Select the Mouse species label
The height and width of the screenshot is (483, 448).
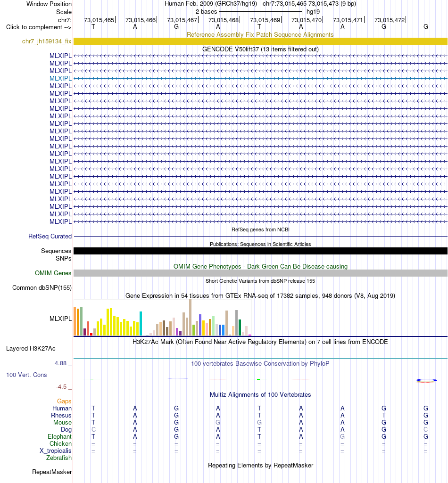[x=62, y=423]
